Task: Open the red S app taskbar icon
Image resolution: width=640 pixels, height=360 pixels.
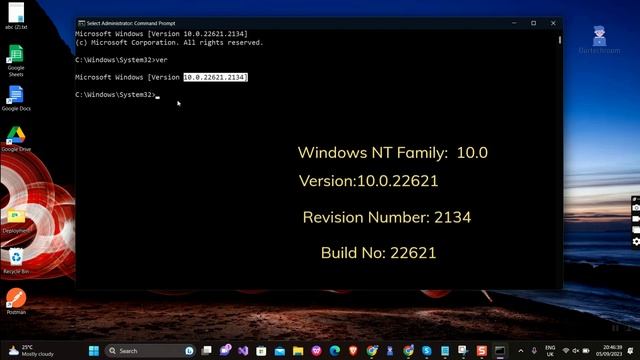Action: click(x=482, y=351)
